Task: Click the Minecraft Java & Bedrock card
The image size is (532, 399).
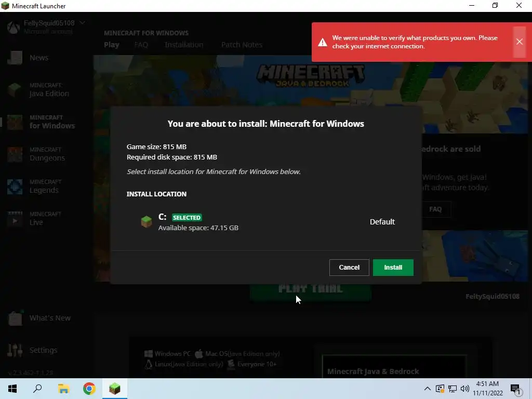Action: click(x=394, y=366)
